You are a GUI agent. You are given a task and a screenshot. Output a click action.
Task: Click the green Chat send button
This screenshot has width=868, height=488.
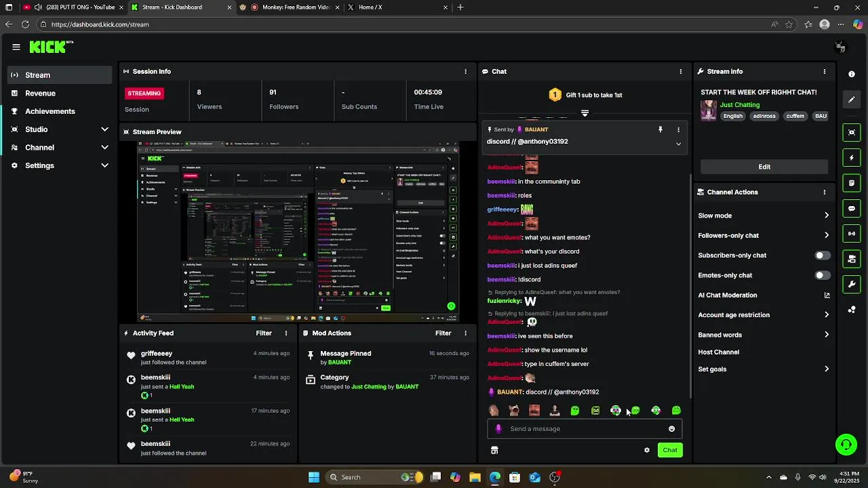pos(670,450)
